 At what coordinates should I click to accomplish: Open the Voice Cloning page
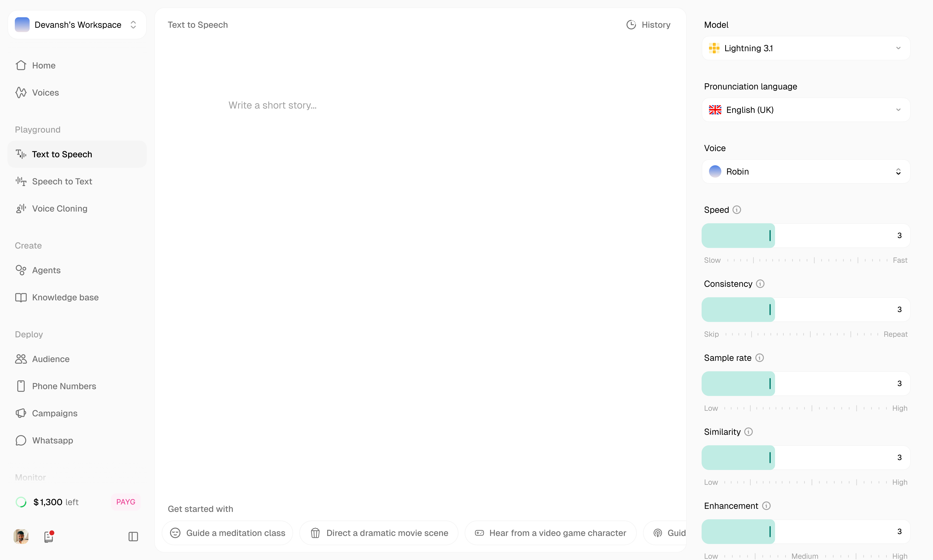point(60,209)
